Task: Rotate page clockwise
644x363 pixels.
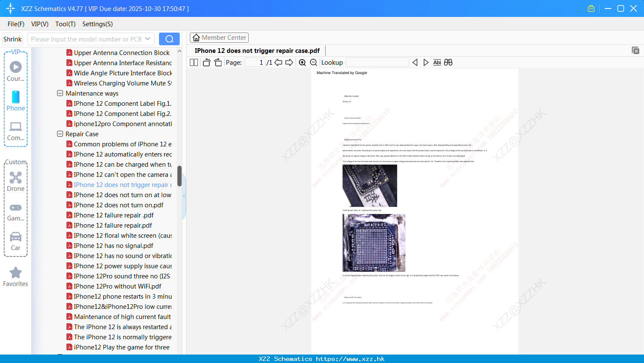Action: point(218,62)
